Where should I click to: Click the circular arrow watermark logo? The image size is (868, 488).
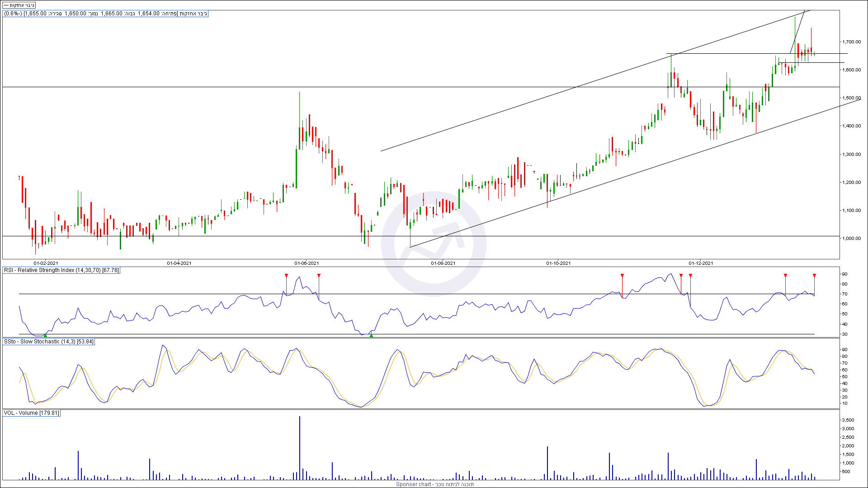[434, 244]
